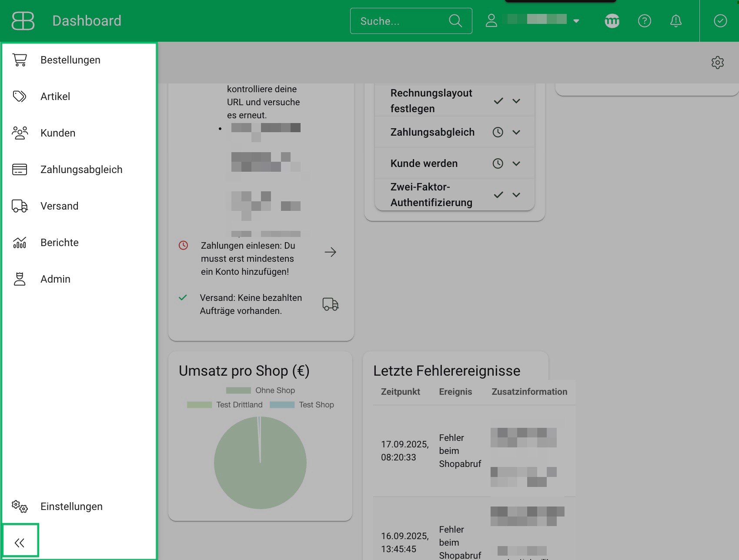Open the Versand truck icon in sidebar

click(x=20, y=206)
